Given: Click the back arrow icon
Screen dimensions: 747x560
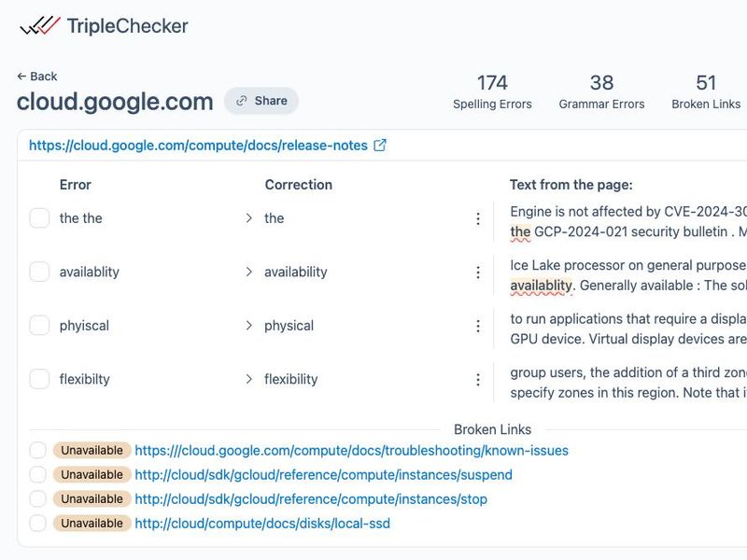Looking at the screenshot, I should point(22,76).
